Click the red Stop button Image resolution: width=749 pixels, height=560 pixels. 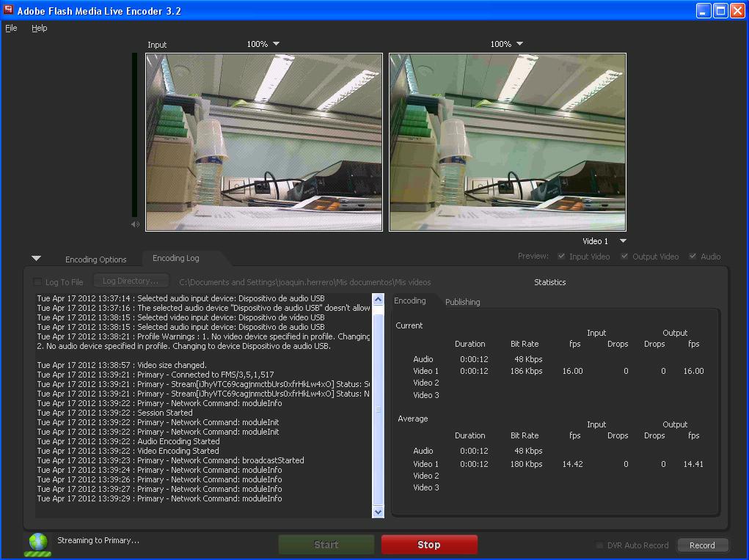[x=429, y=545]
